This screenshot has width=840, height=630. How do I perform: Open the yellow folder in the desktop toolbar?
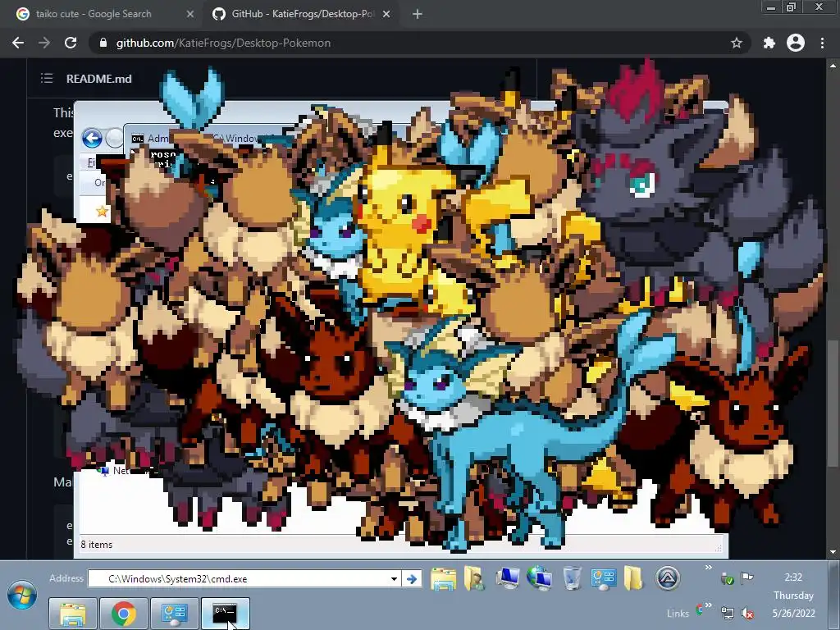[x=632, y=578]
